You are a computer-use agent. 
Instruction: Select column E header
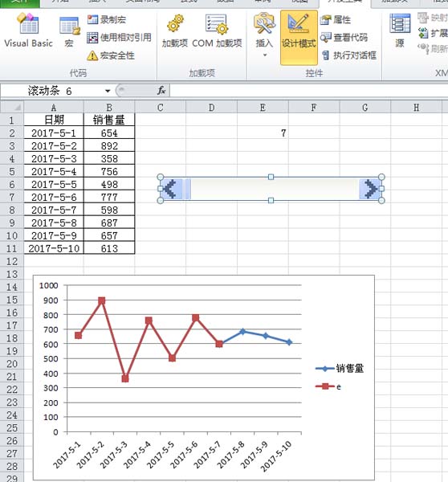(263, 108)
